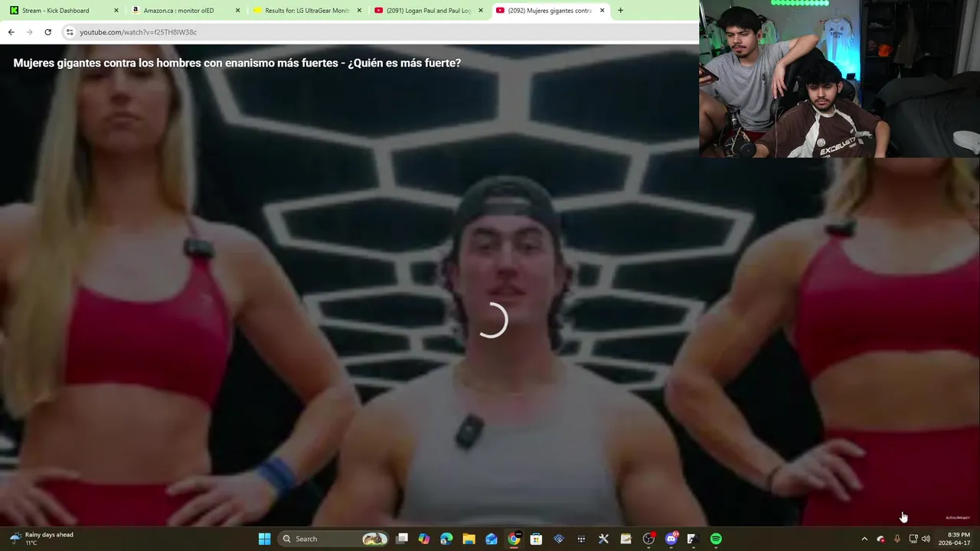
Task: Open the Windows Start menu
Action: [264, 539]
